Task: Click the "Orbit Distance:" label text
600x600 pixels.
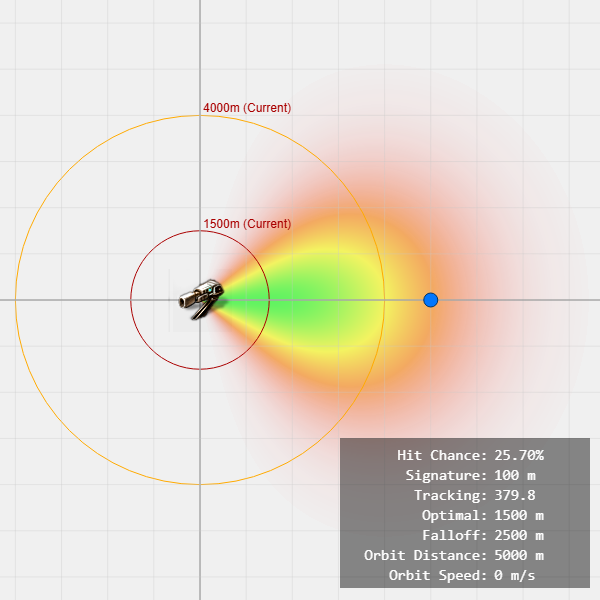Action: (425, 555)
